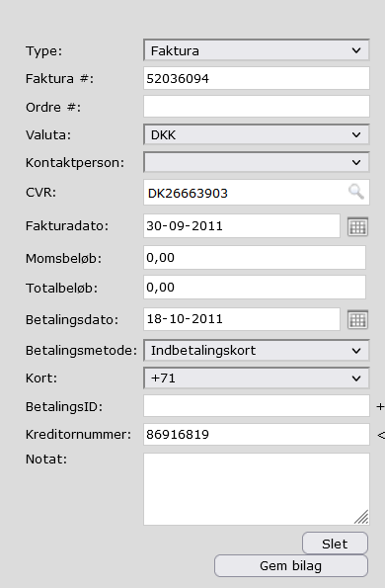
Task: Focus the Faktura # field with 52036094
Action: (257, 78)
